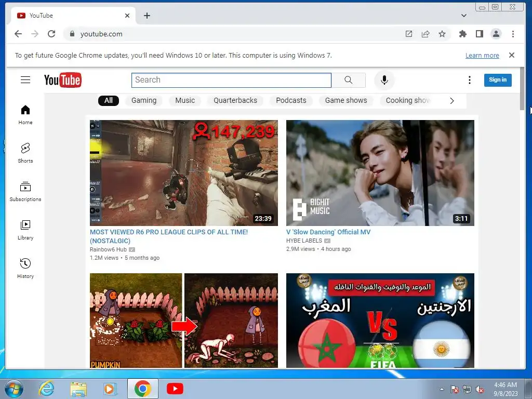The height and width of the screenshot is (399, 532).
Task: Open Subscriptions in the sidebar
Action: pyautogui.click(x=25, y=191)
